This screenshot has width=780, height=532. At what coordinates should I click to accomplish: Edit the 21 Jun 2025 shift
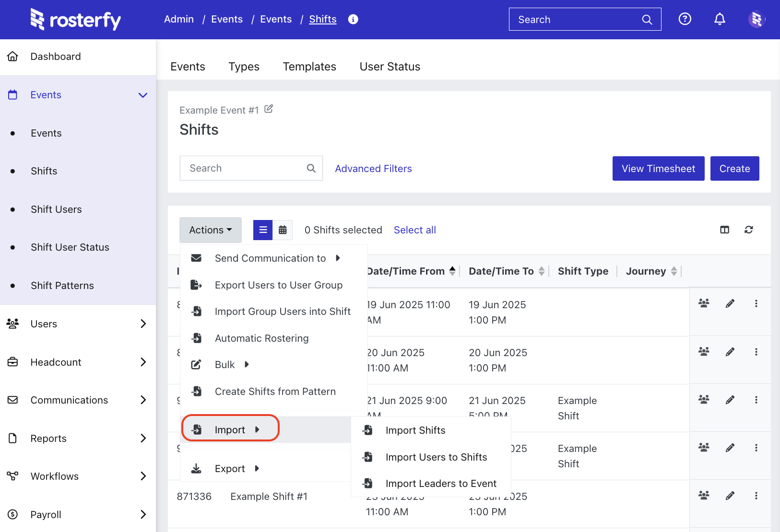pyautogui.click(x=730, y=400)
